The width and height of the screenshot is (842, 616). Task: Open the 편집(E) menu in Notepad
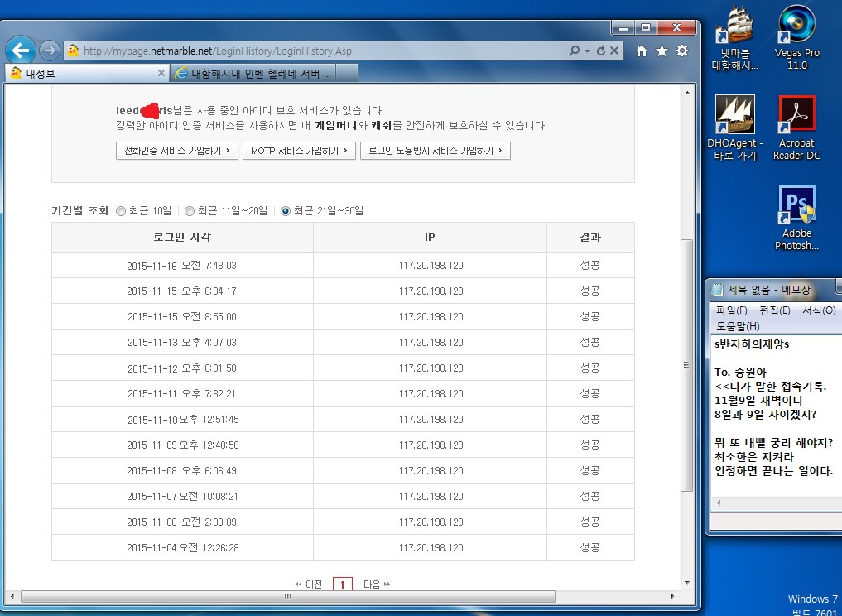click(774, 310)
